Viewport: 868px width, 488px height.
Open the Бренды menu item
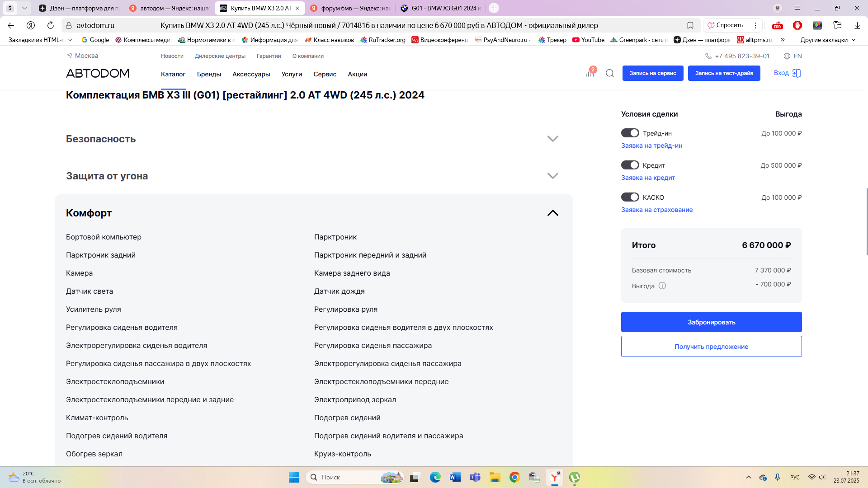coord(209,74)
